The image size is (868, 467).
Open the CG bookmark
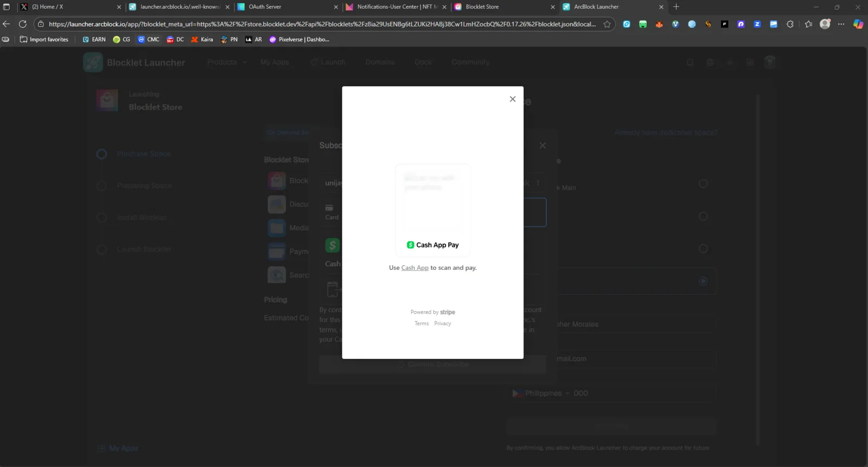122,40
